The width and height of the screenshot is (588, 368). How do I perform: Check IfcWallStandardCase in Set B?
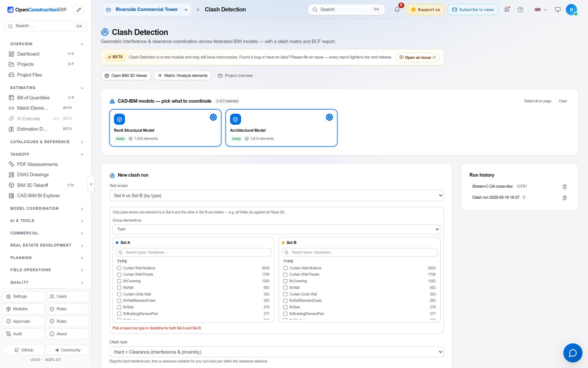pos(285,301)
